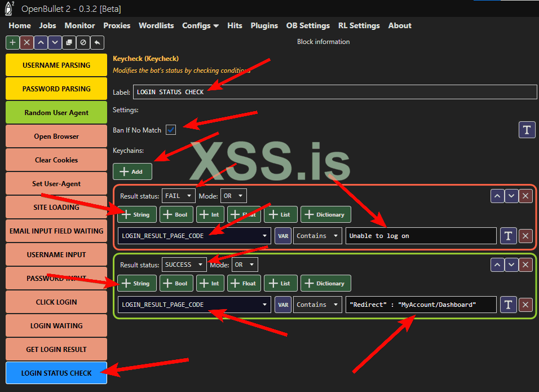This screenshot has width=539, height=392.
Task: Add an Int key to SUCCESS keychain
Action: (x=210, y=283)
